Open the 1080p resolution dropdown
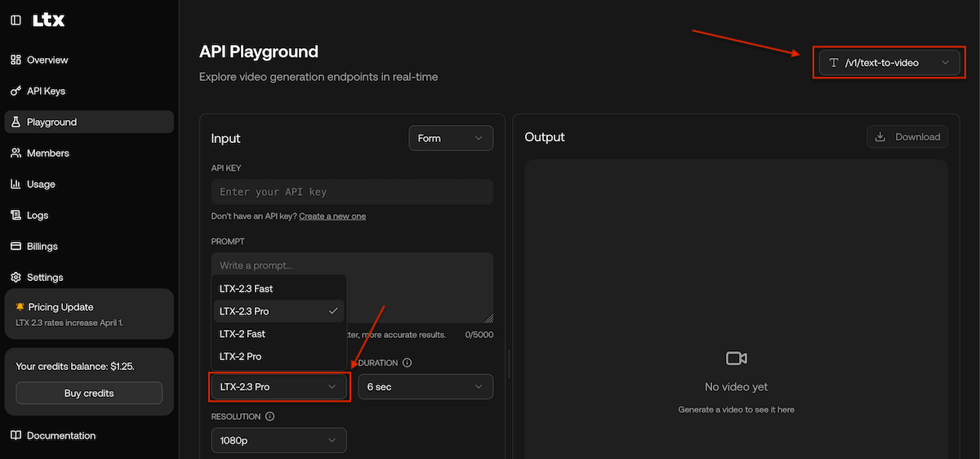 point(279,440)
